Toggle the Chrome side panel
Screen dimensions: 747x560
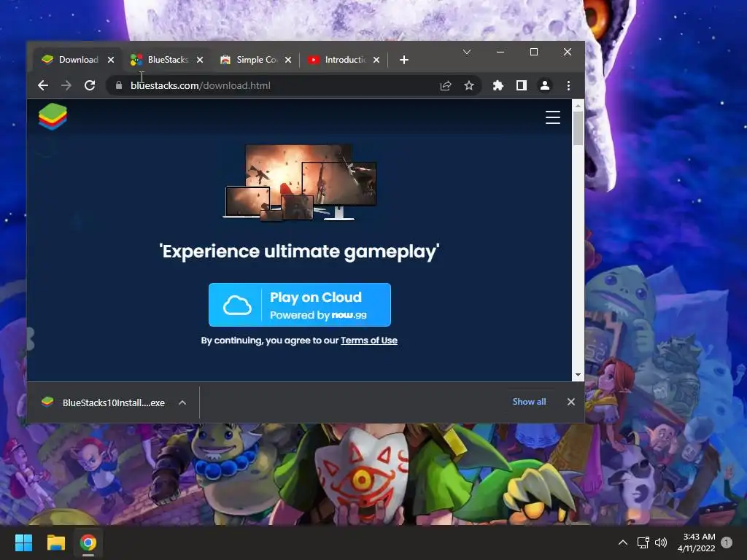(x=521, y=85)
